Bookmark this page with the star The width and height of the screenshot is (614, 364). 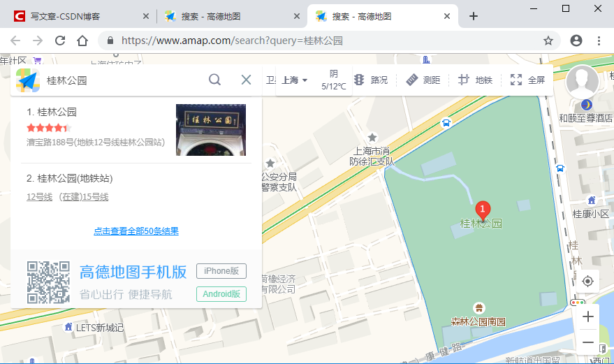pyautogui.click(x=548, y=41)
